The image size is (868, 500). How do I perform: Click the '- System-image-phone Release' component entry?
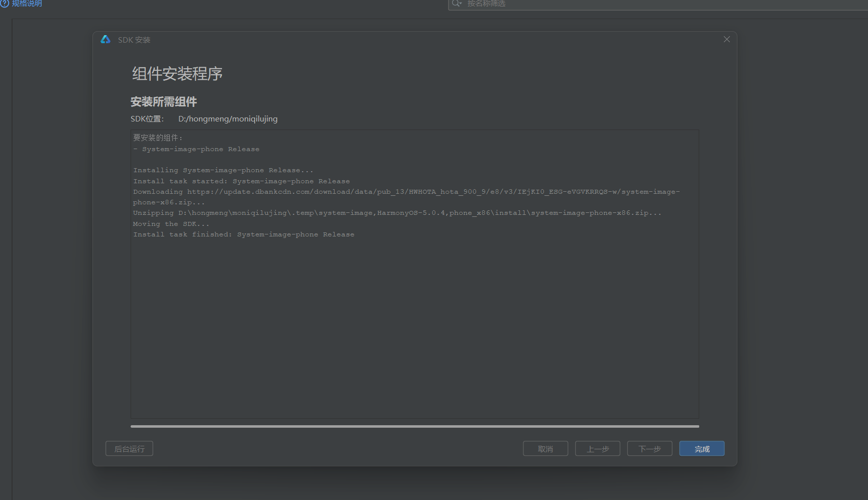pyautogui.click(x=196, y=149)
